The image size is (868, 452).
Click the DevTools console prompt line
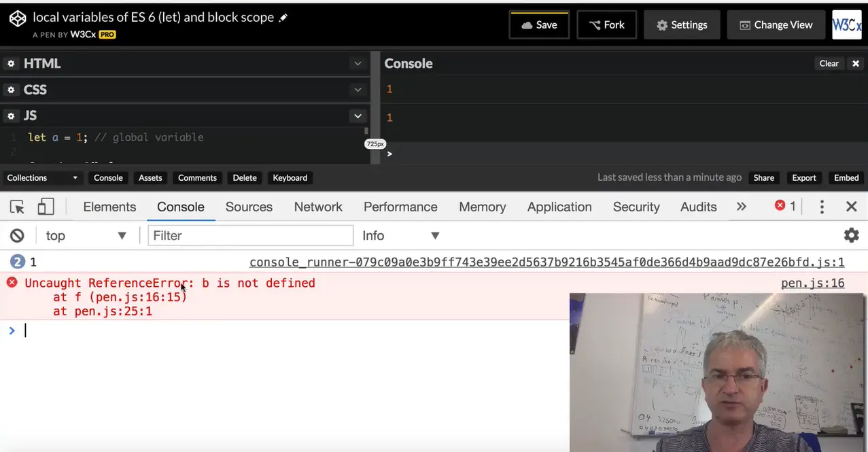[285, 330]
